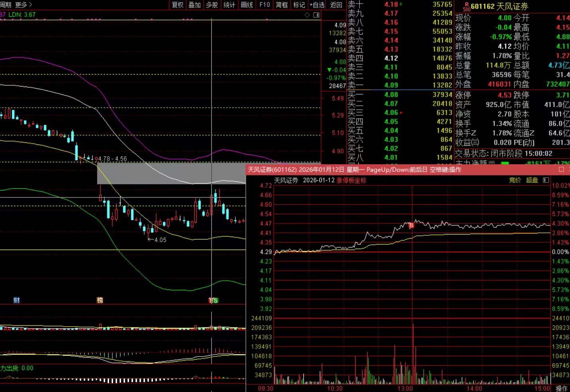Click the 买八 volume 1584

coord(444,158)
